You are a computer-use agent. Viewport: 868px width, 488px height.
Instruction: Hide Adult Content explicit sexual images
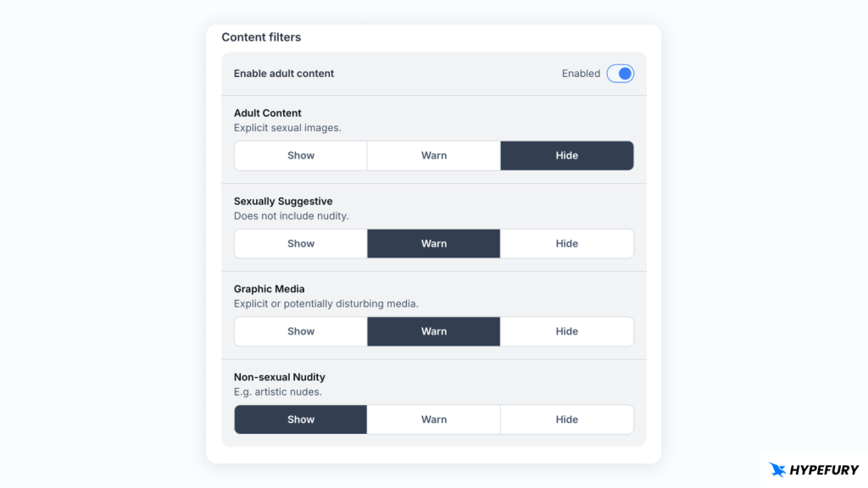(x=567, y=155)
